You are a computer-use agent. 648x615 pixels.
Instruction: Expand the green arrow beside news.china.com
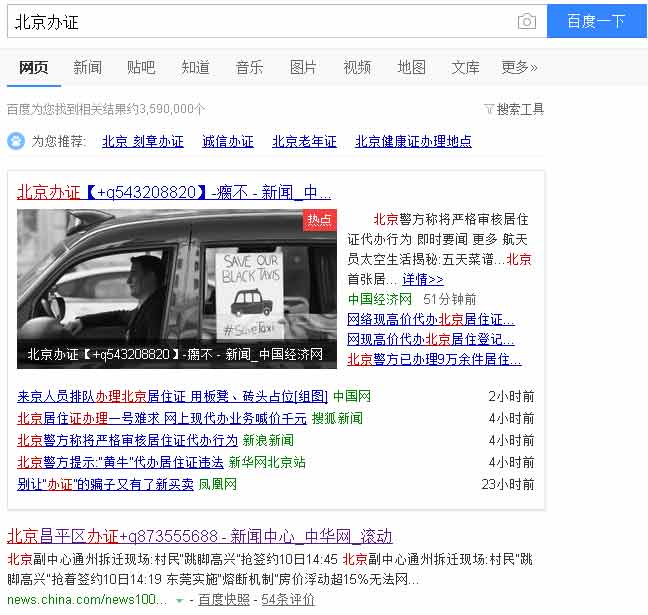coord(180,600)
